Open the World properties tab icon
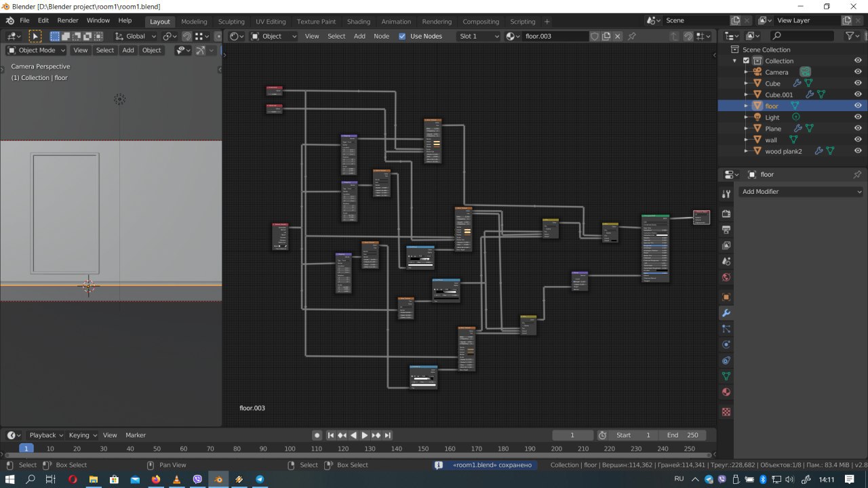Image resolution: width=868 pixels, height=488 pixels. tap(726, 277)
